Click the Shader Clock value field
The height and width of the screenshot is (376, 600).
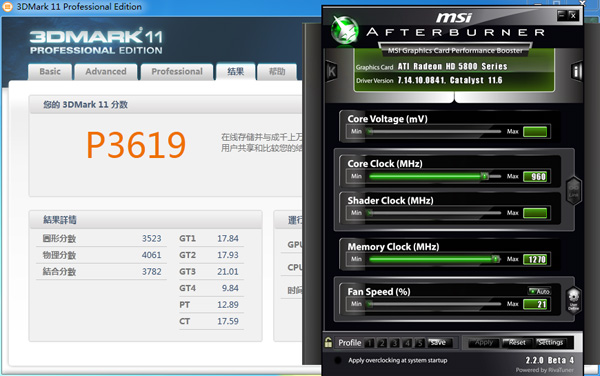click(x=535, y=213)
